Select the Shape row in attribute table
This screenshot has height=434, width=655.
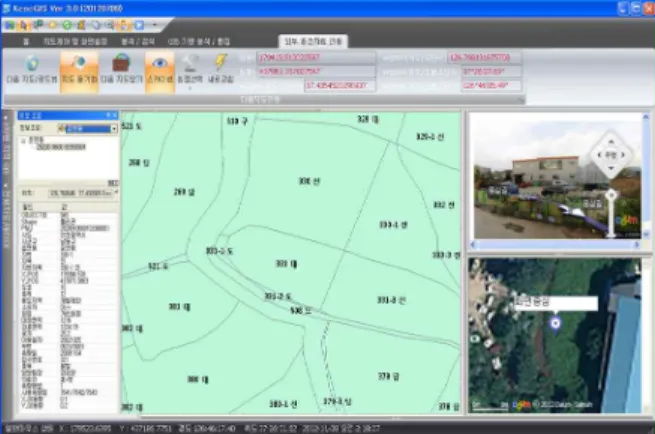tap(69, 222)
